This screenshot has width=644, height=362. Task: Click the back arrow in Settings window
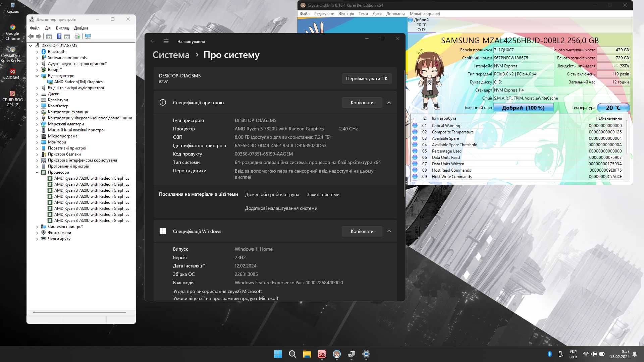coord(153,41)
